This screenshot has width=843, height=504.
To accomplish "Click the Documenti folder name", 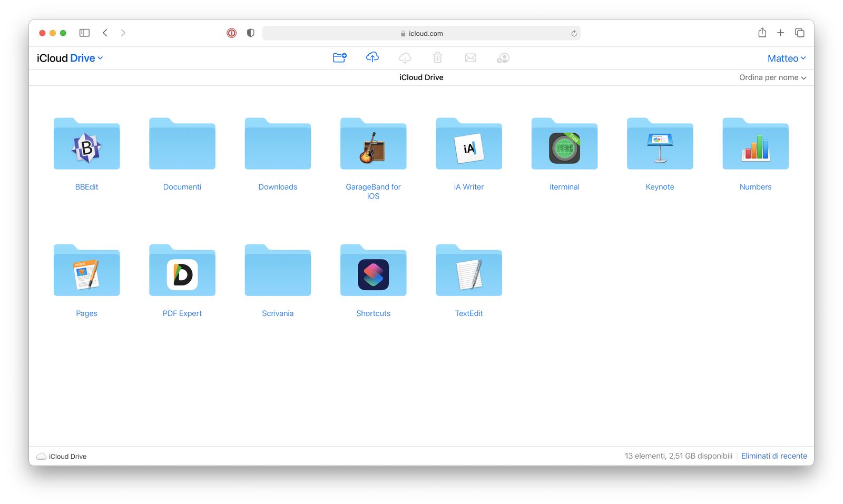I will point(182,187).
